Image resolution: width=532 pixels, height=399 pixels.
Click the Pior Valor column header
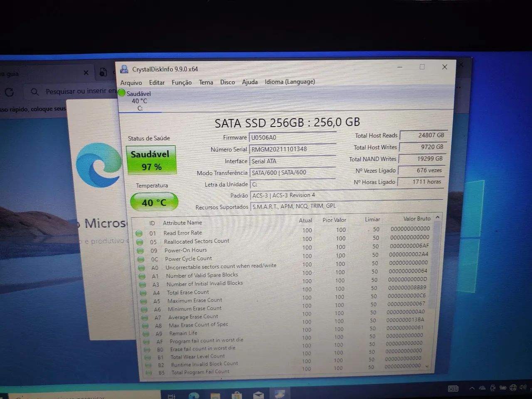pos(334,220)
